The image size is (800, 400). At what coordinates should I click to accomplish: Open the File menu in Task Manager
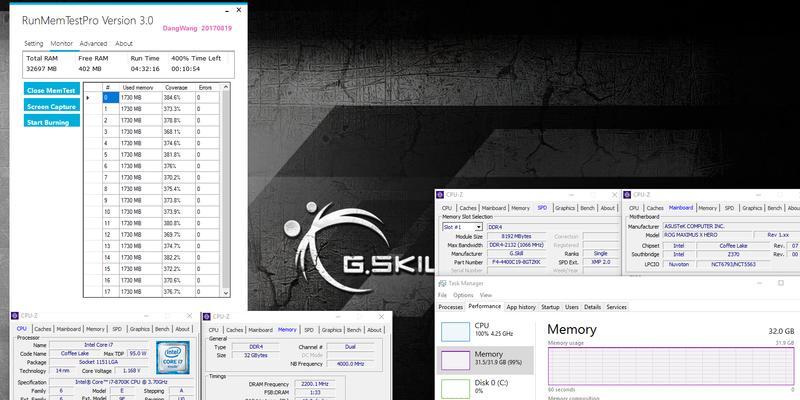442,295
